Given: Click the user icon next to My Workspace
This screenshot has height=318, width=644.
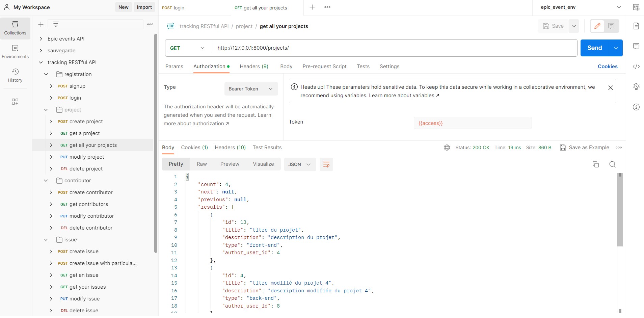Looking at the screenshot, I should (x=7, y=7).
